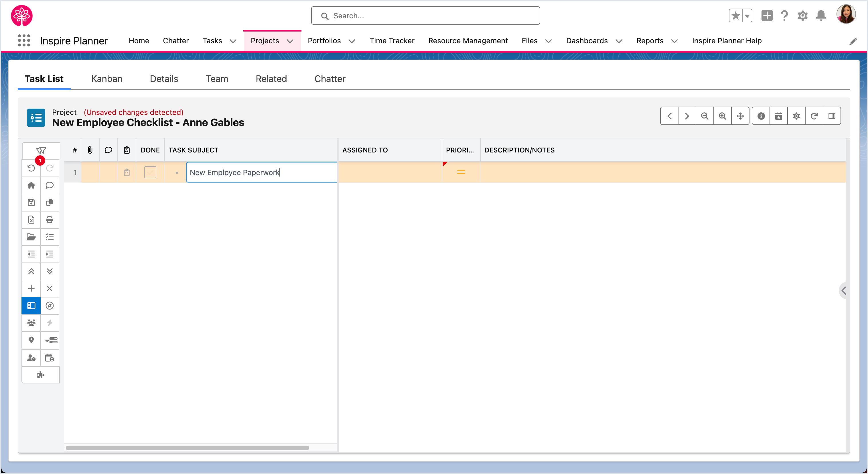Open the filter tool in left toolbar
The image size is (868, 474).
41,150
